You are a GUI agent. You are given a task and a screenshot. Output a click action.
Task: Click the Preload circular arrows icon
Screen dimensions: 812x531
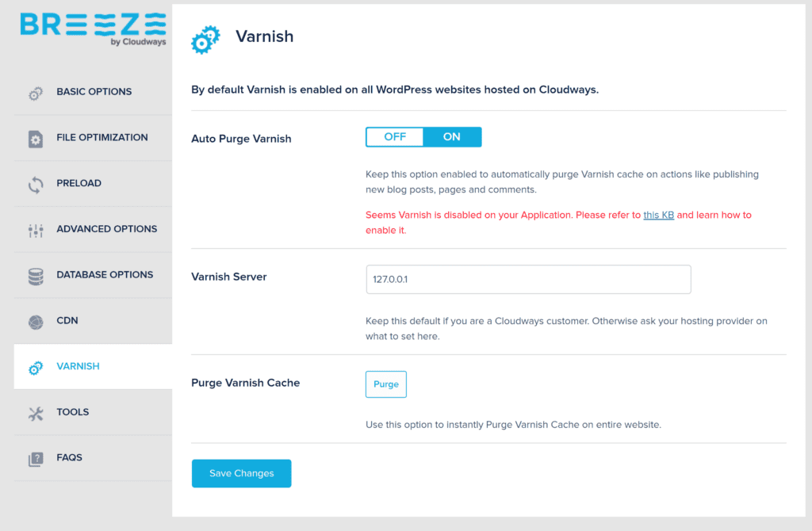(x=36, y=185)
